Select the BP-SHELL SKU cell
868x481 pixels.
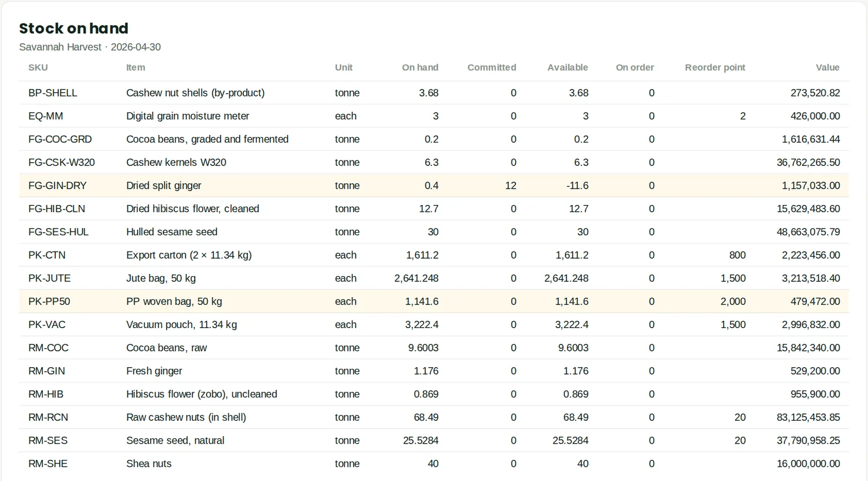point(53,93)
